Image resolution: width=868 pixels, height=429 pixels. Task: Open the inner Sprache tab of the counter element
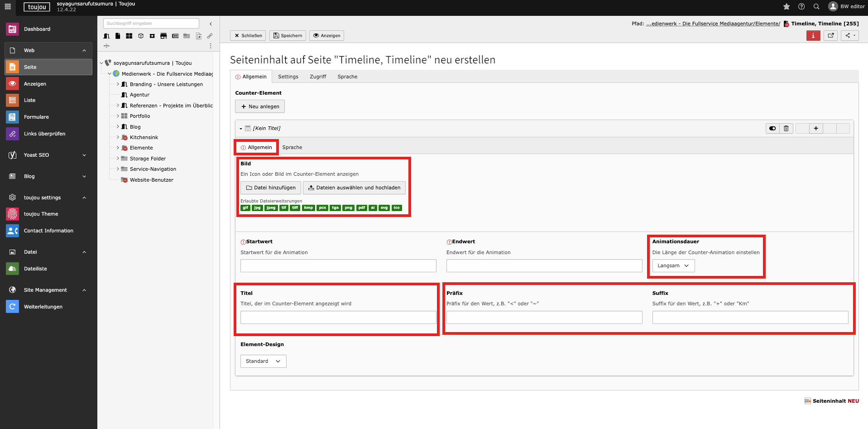tap(292, 147)
